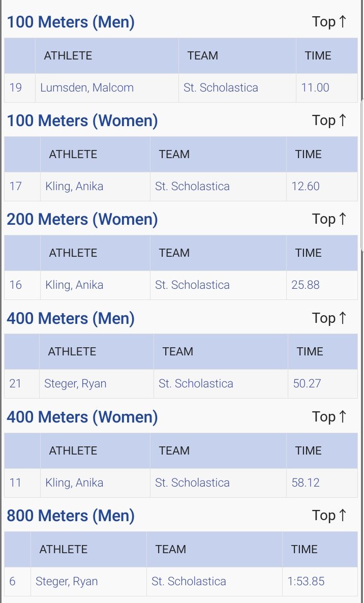Open athlete Lumsden, Malcom profile

pyautogui.click(x=87, y=87)
